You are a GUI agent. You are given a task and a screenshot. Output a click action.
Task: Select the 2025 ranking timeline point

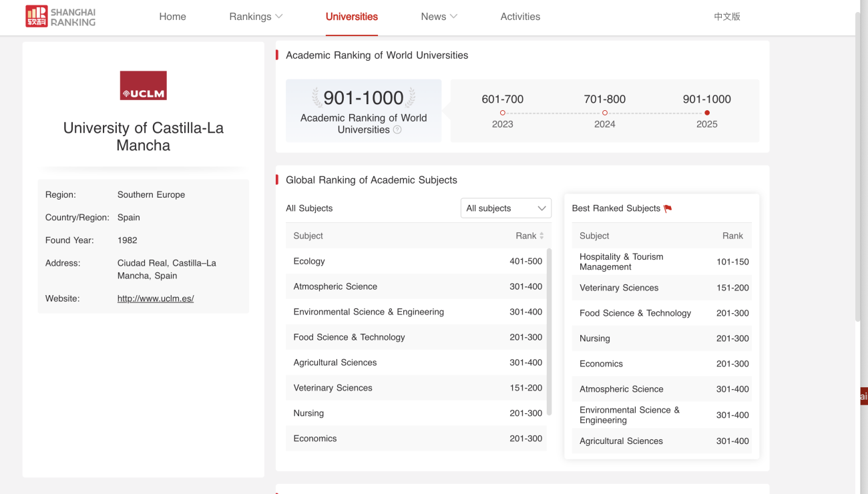point(707,113)
